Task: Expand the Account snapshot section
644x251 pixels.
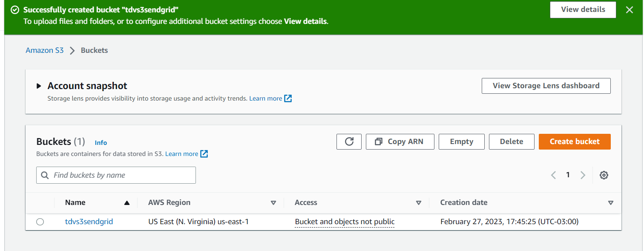Action: point(39,86)
